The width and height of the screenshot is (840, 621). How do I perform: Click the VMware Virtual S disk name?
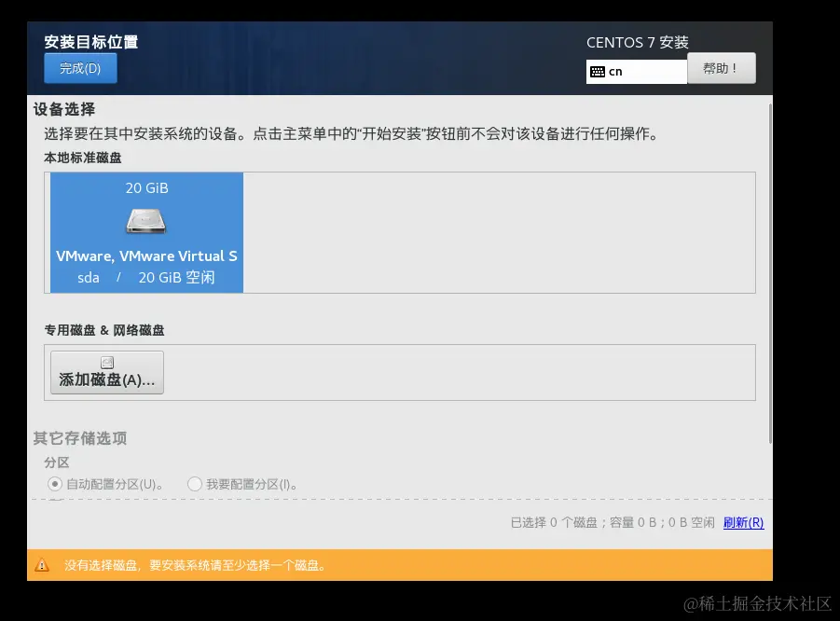click(146, 256)
